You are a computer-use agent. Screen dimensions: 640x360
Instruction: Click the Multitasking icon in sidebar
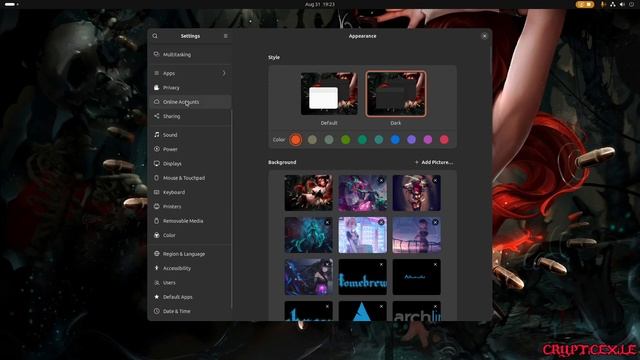(x=156, y=54)
